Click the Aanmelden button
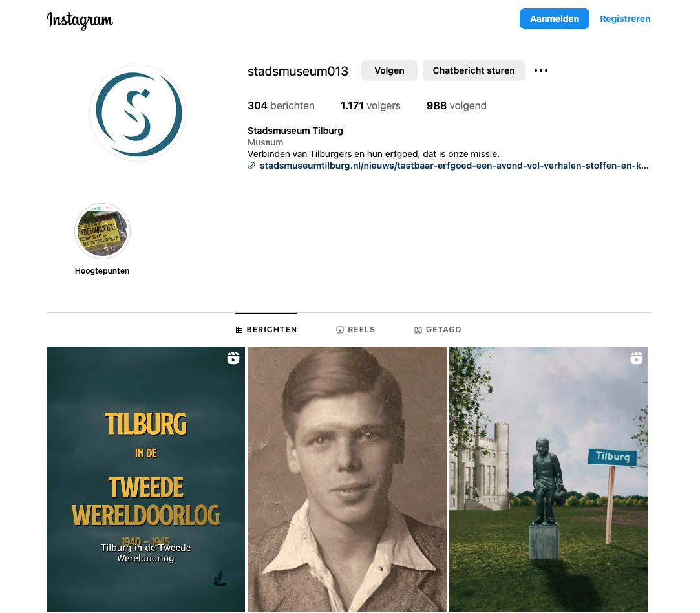 point(554,19)
